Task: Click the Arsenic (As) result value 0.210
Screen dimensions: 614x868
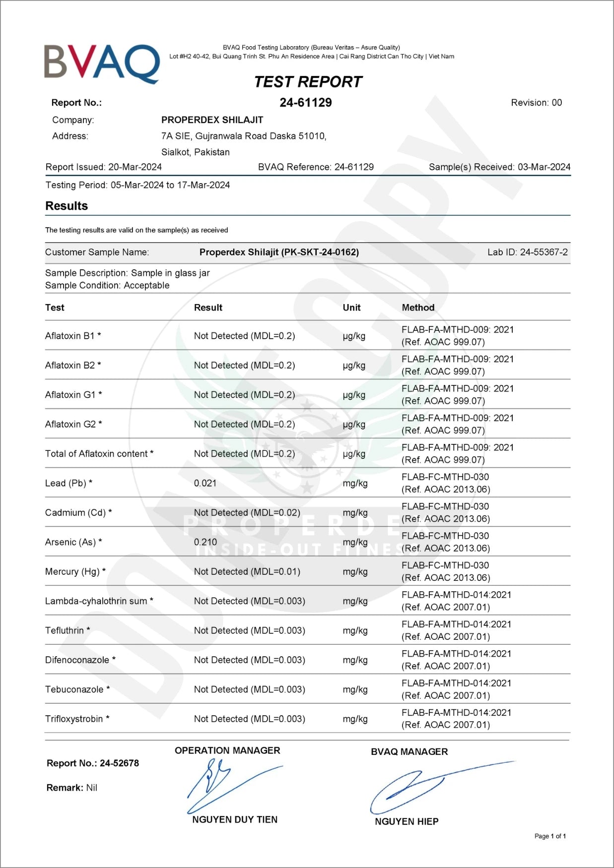Action: tap(205, 542)
